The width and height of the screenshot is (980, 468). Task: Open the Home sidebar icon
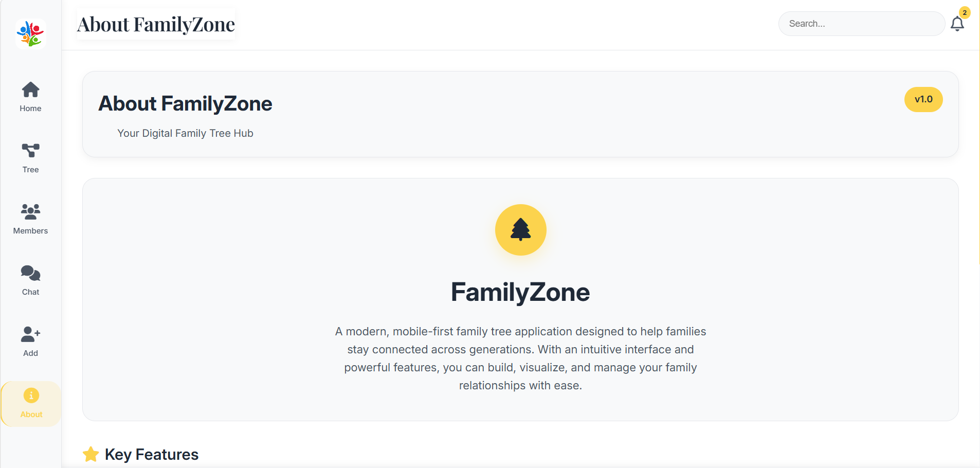coord(31,90)
